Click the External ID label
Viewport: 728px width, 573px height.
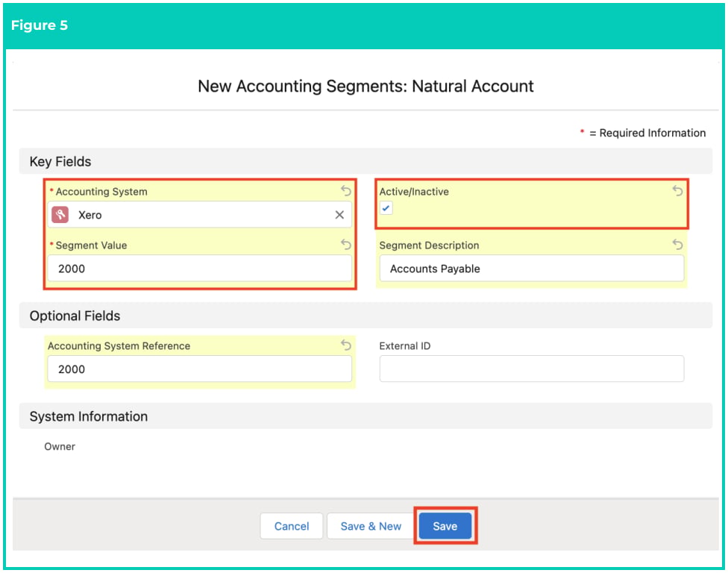pos(404,346)
